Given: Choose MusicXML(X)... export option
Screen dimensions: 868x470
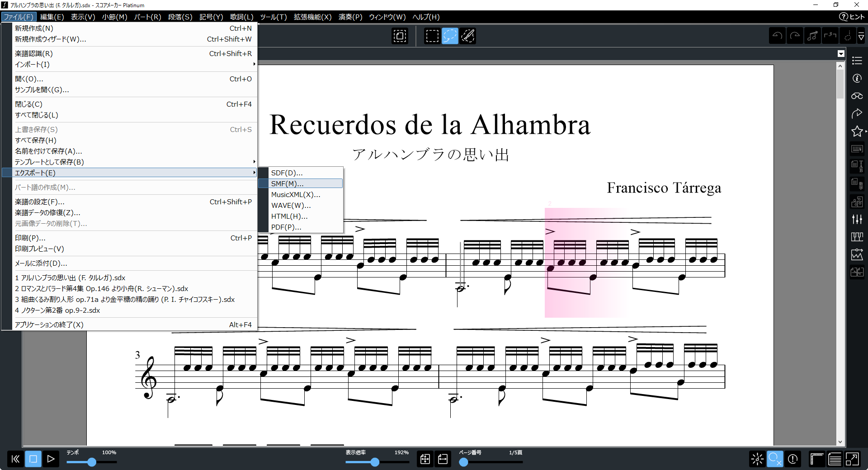Looking at the screenshot, I should (x=300, y=194).
